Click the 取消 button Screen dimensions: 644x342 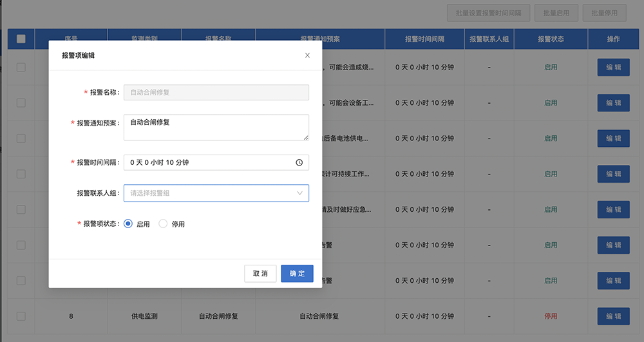pyautogui.click(x=260, y=274)
